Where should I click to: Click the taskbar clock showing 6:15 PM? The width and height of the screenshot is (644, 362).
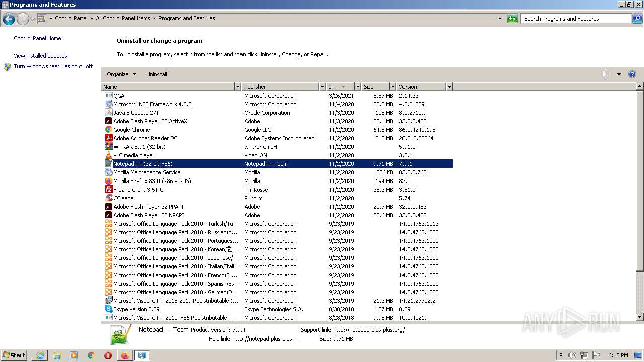[x=618, y=355]
